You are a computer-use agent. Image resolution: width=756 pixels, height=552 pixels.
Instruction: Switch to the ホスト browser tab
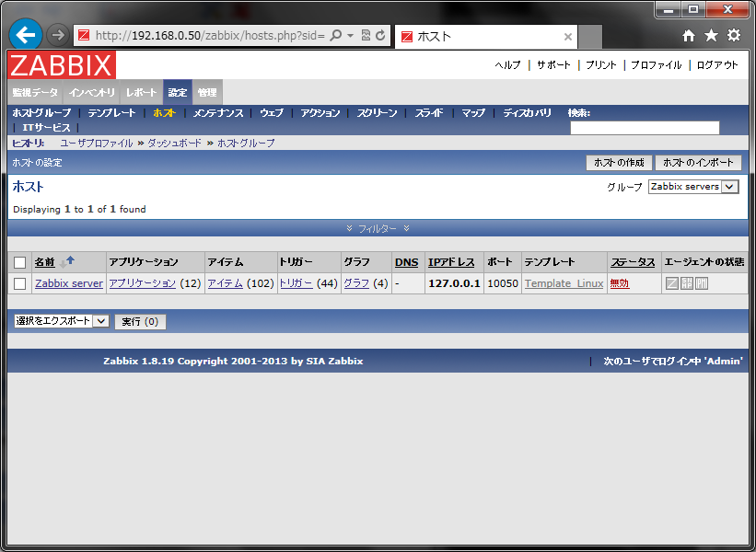[486, 37]
